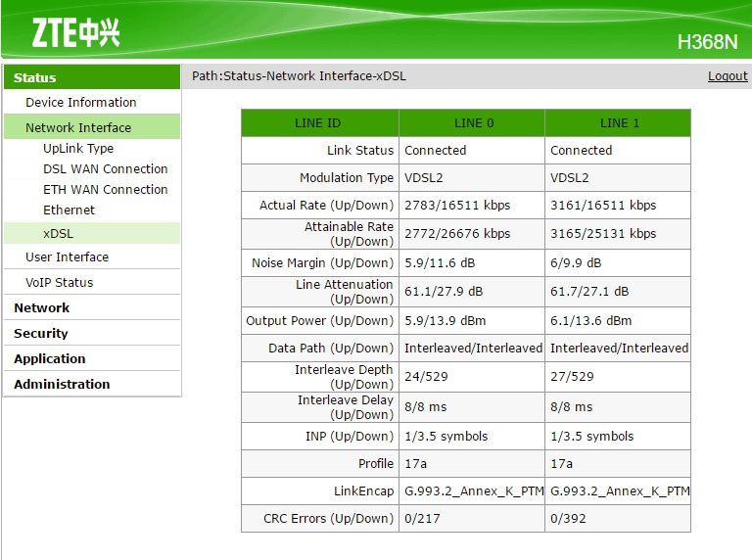Screen dimensions: 752x560
Task: Click the 27/529 interleave depth value
Action: coord(572,376)
